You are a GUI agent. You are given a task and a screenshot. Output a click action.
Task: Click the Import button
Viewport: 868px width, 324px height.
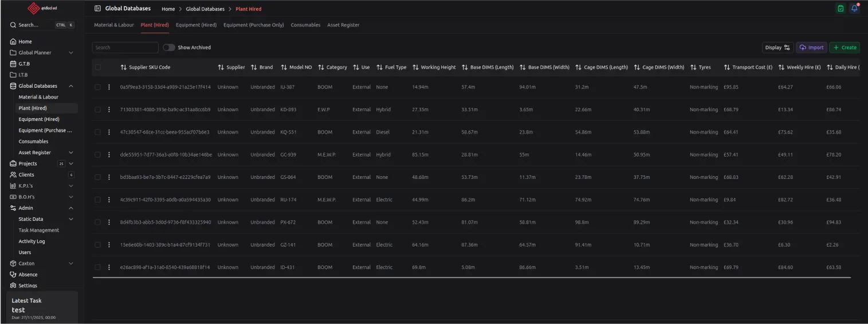pos(811,48)
